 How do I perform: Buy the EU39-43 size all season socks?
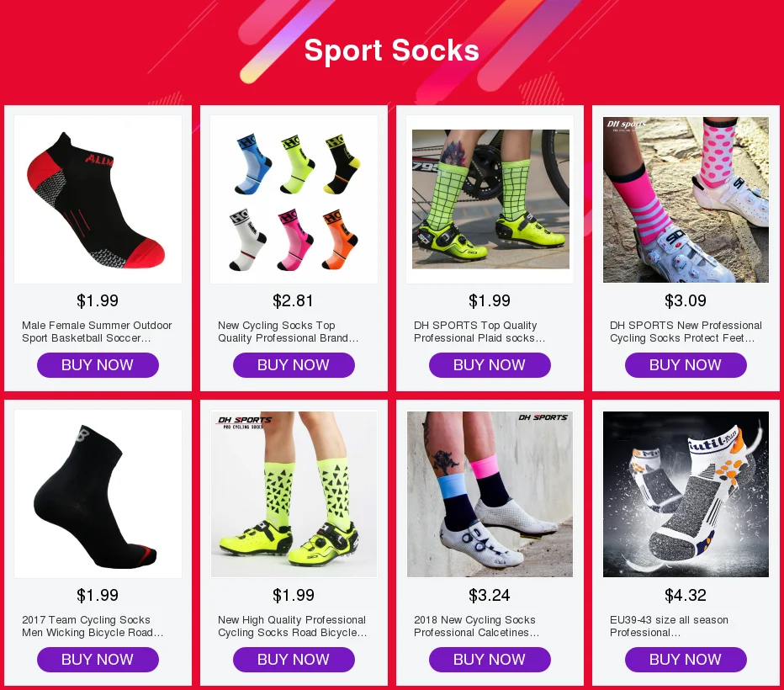pos(686,660)
